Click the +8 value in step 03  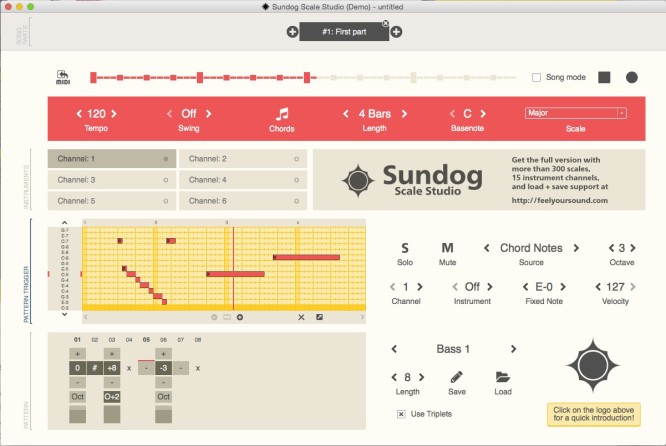click(112, 368)
